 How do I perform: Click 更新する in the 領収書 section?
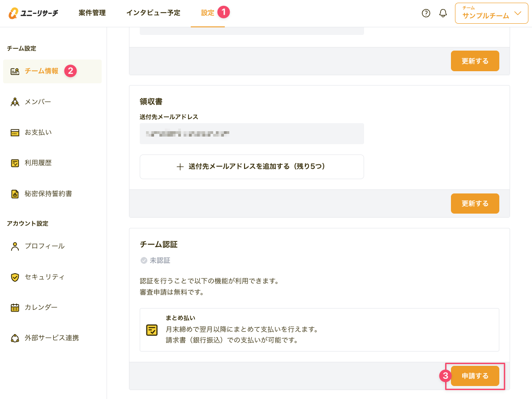coord(475,204)
